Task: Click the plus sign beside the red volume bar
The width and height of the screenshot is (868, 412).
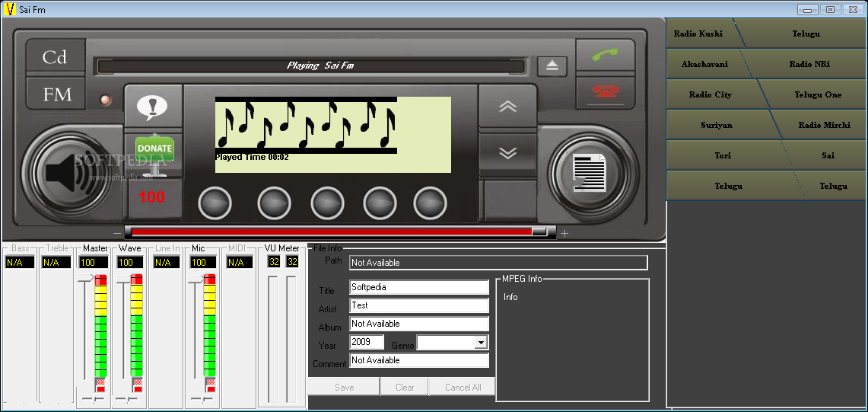Action: (x=564, y=234)
